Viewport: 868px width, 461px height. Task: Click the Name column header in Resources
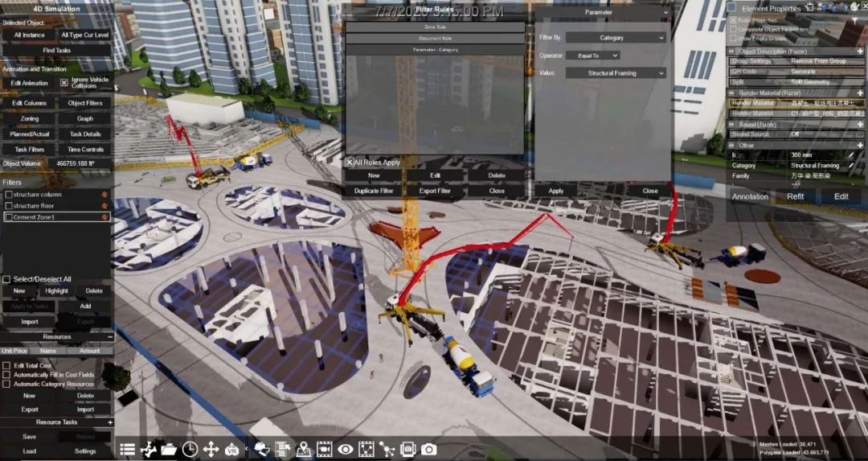click(x=48, y=351)
